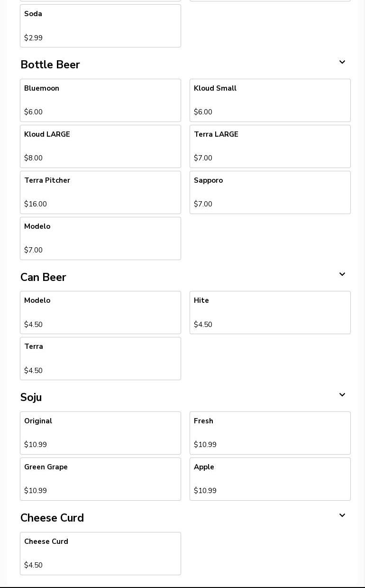
Task: Click the Cheese Curd item card
Action: click(x=100, y=553)
